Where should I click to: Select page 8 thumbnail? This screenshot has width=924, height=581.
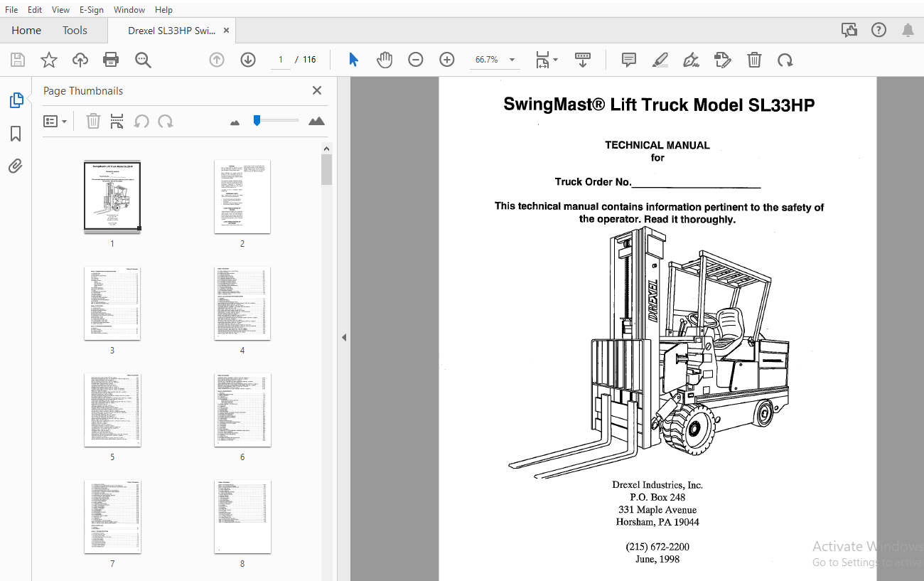click(242, 517)
